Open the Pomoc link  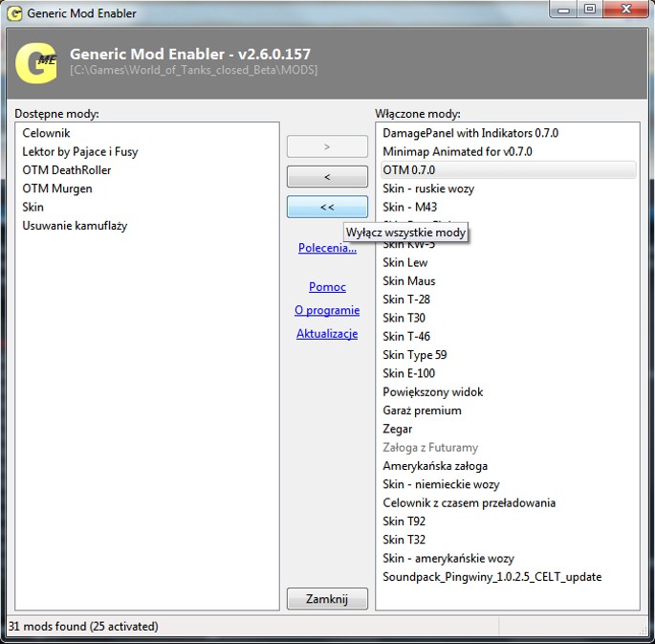coord(327,287)
